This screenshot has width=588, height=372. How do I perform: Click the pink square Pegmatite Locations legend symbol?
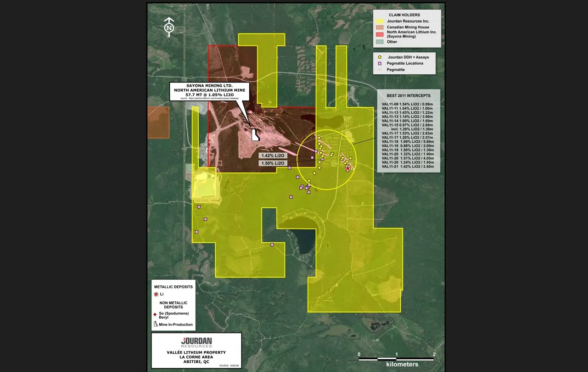pyautogui.click(x=380, y=63)
